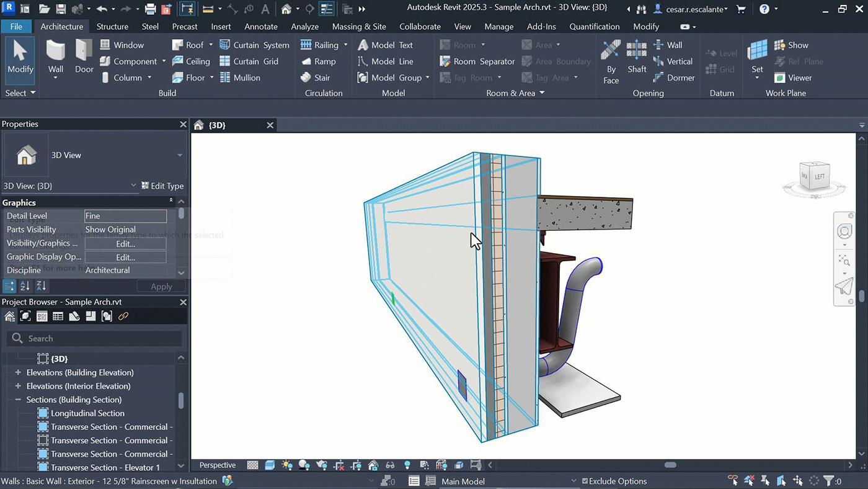Open Visual Style settings via shaded cube icon
The image size is (868, 489).
269,464
